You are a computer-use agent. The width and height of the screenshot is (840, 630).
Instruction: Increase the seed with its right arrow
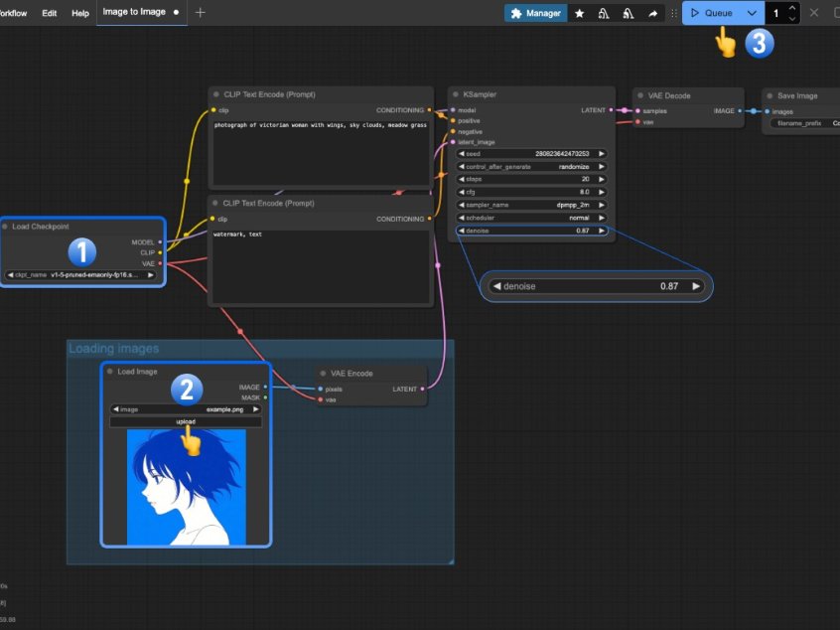coord(602,154)
